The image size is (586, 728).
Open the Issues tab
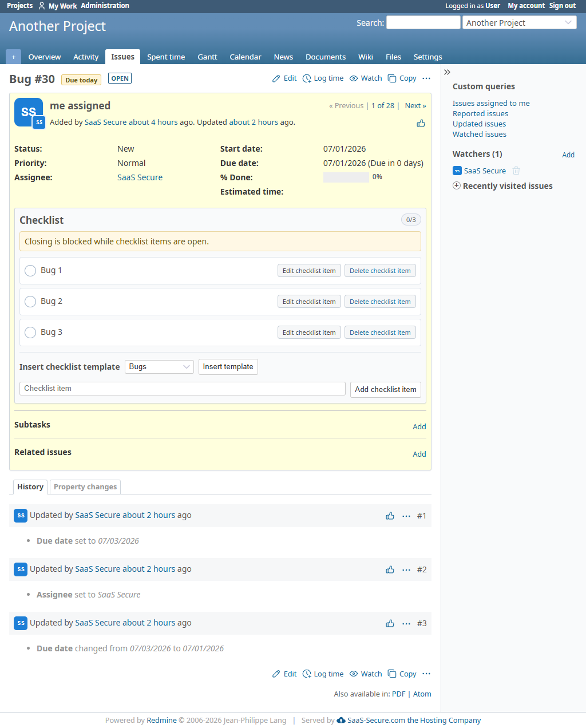[x=122, y=57]
